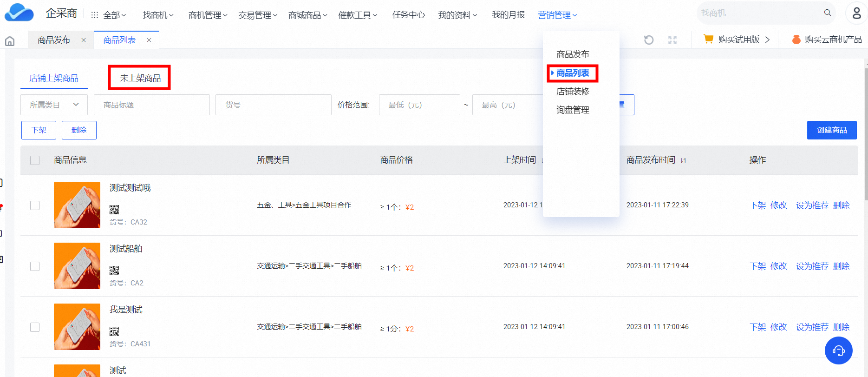Open product thumbnail of 我是测试
The width and height of the screenshot is (868, 377).
[77, 327]
